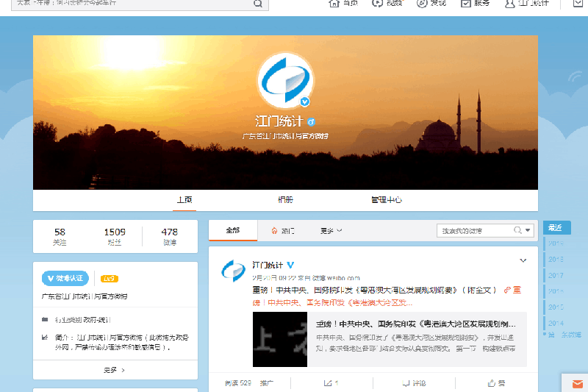The height and width of the screenshot is (392, 588).
Task: Open the 服务 services checkmark icon in top navigation
Action: click(x=466, y=4)
